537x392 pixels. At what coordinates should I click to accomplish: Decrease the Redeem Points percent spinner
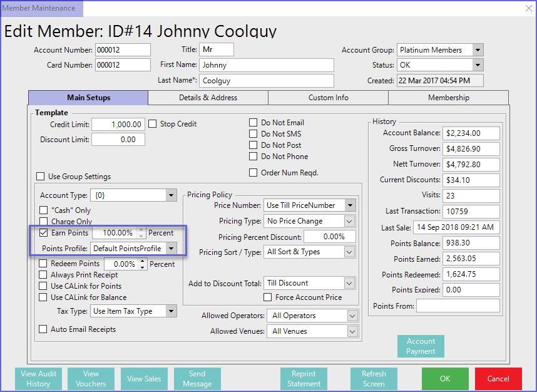click(x=143, y=267)
